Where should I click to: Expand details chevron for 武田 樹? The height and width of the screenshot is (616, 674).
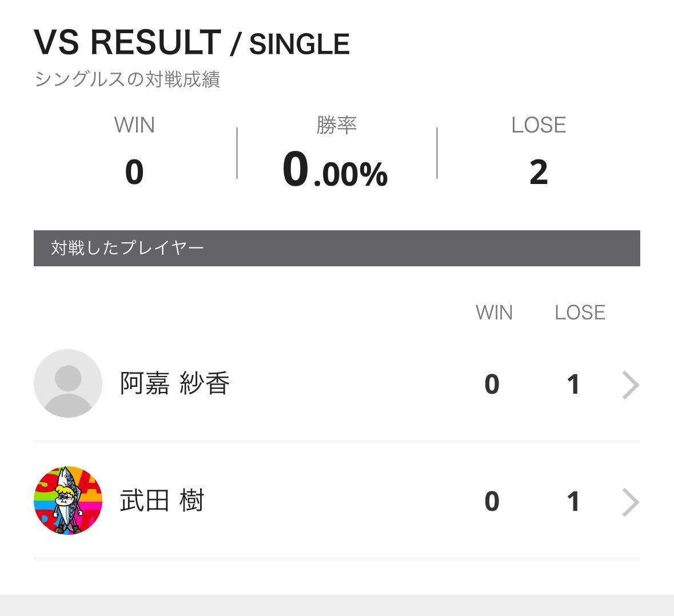click(x=631, y=502)
